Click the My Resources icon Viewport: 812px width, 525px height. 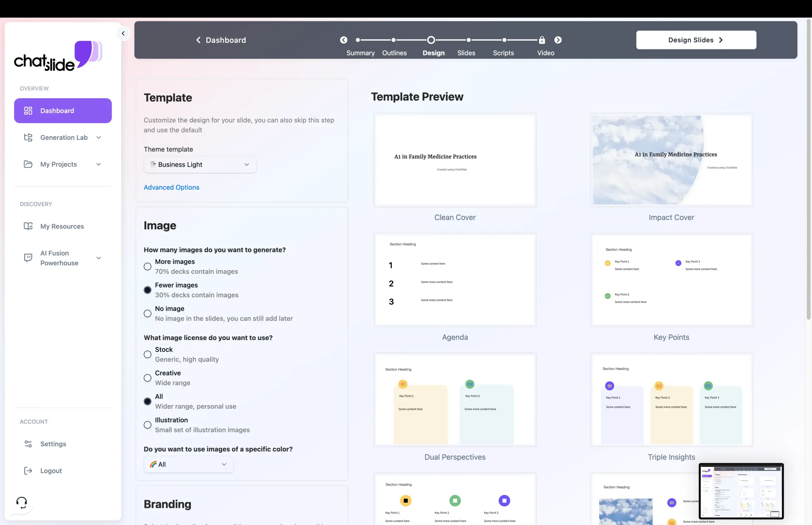coord(28,226)
